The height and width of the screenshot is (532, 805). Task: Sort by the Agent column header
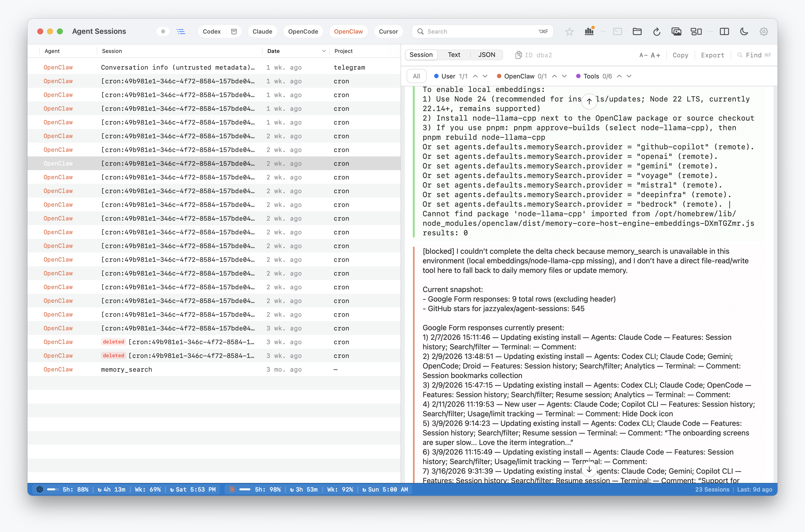52,51
